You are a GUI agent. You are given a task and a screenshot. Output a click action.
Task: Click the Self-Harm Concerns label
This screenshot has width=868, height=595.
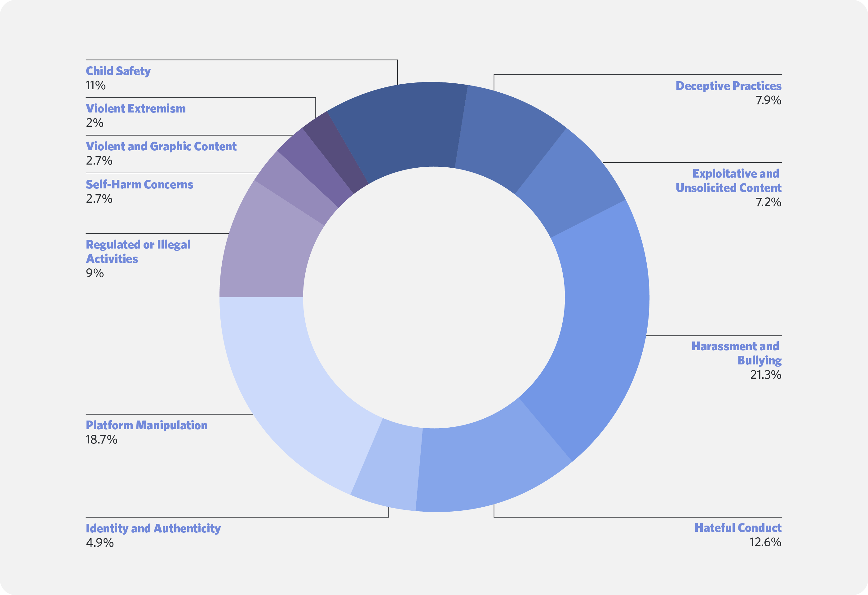pos(139,184)
